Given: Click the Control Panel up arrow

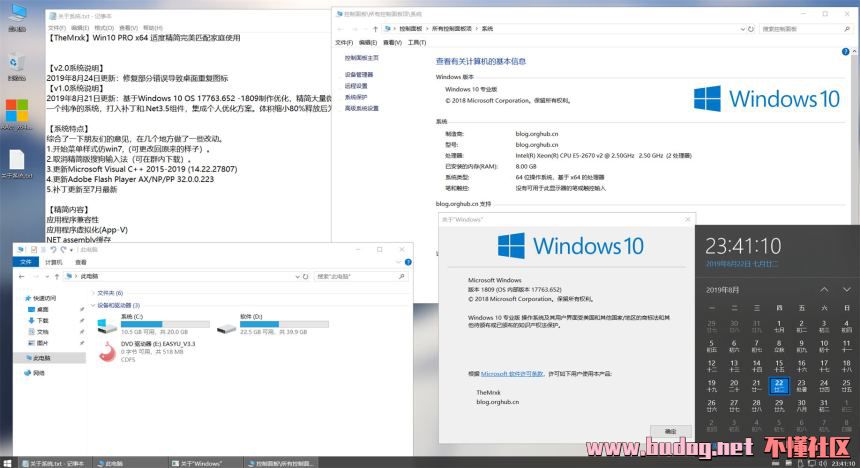Looking at the screenshot, I should [375, 29].
